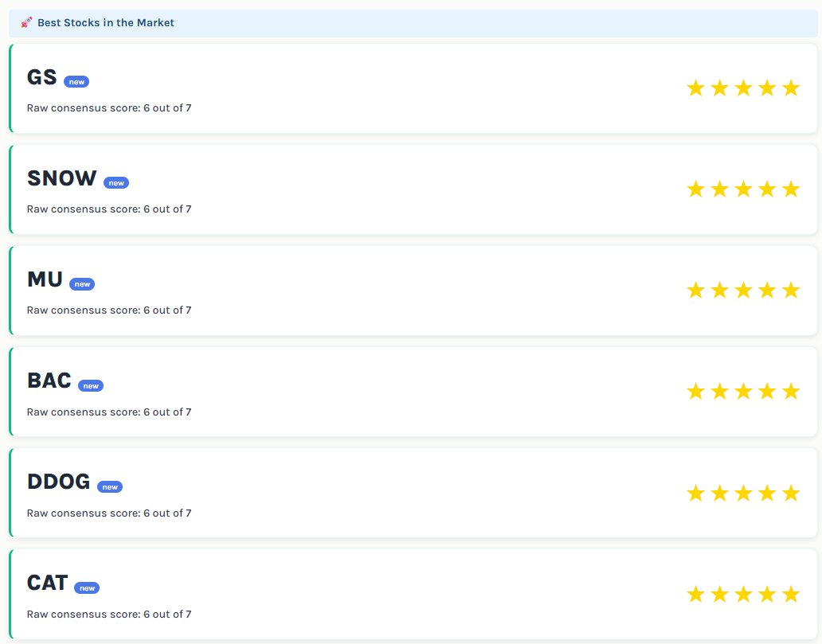The width and height of the screenshot is (822, 644).
Task: Click the rocket icon in the header
Action: coord(26,22)
